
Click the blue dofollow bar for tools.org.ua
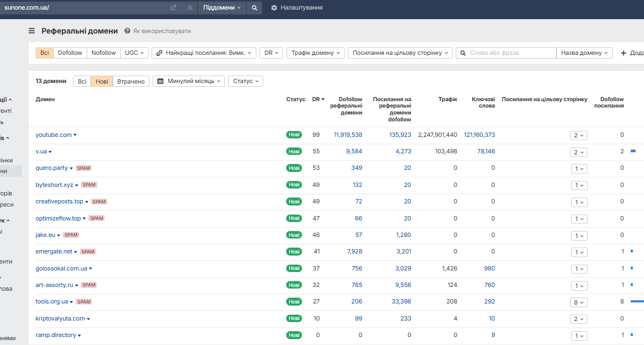(637, 302)
